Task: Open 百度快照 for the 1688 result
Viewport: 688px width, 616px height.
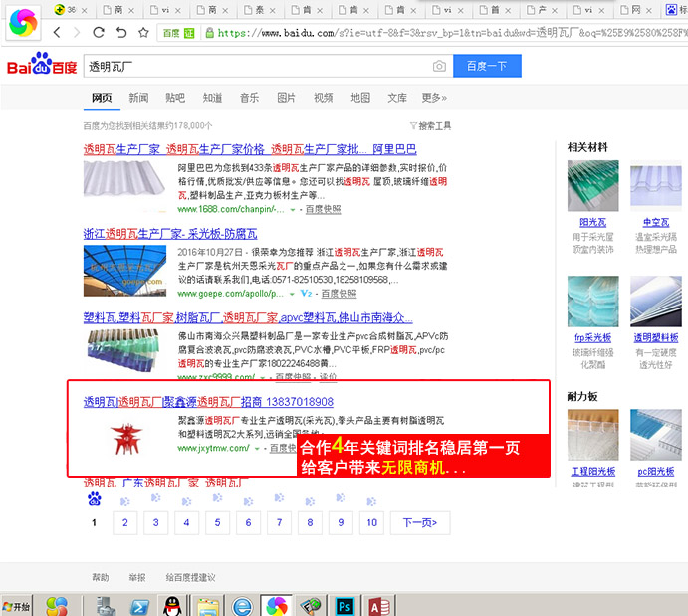Action: pos(323,209)
